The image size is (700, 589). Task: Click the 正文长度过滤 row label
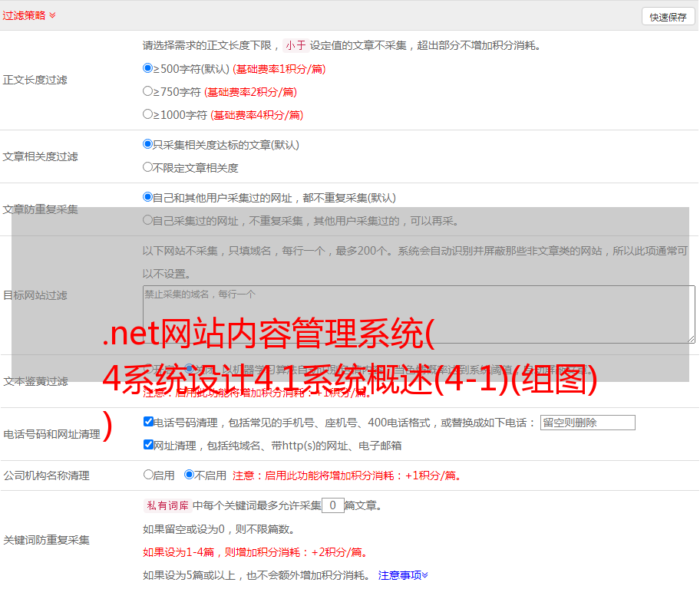[35, 80]
